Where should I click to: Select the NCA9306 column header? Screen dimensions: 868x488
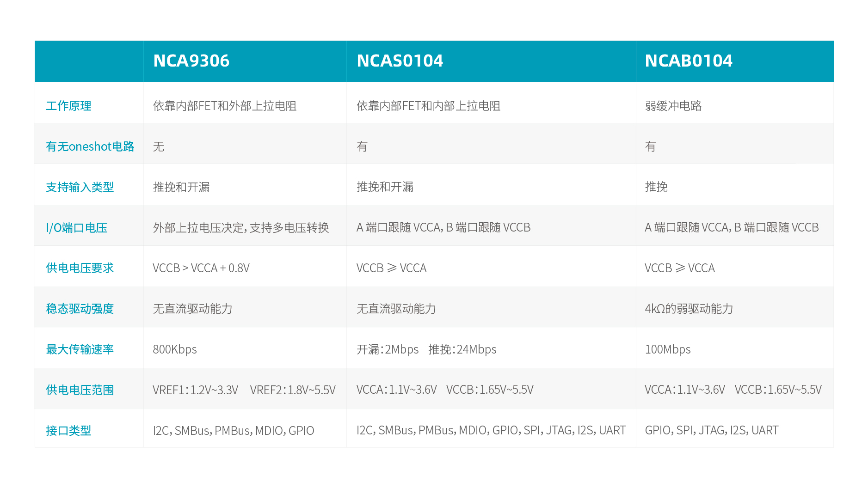click(x=191, y=61)
